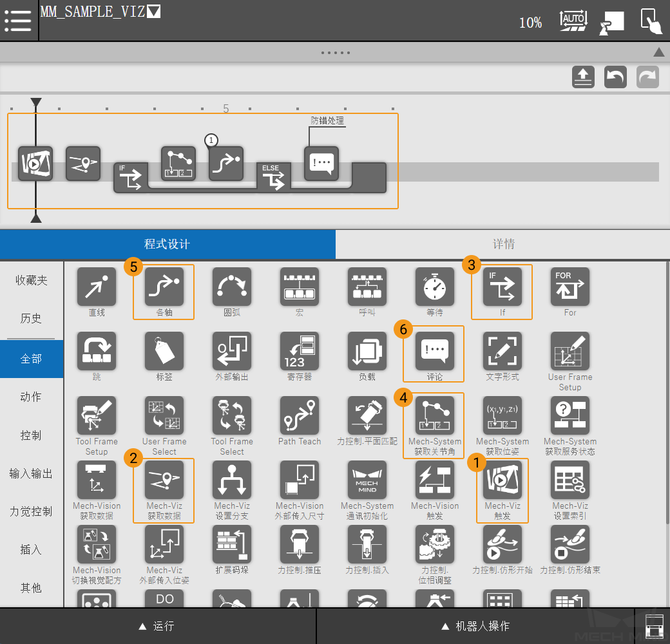
Task: Click the undo arrow button
Action: (615, 77)
